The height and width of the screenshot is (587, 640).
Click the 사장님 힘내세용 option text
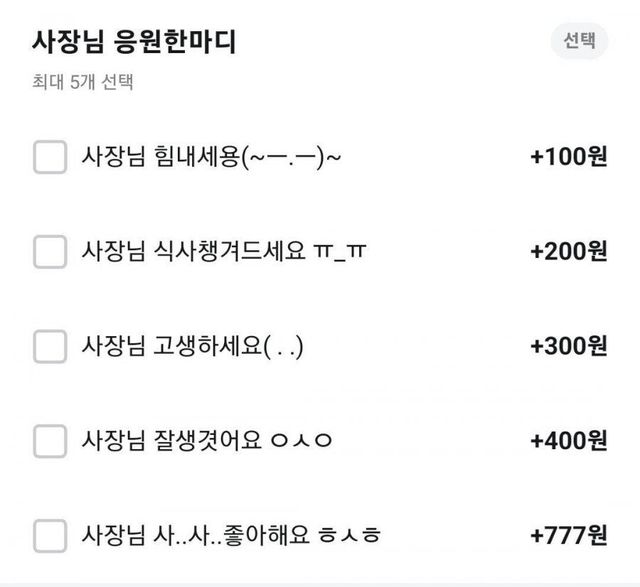pos(212,157)
